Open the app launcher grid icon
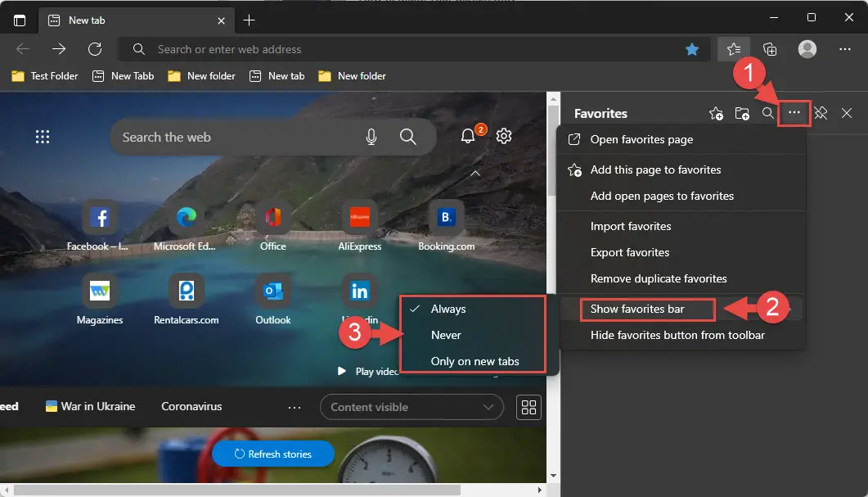This screenshot has width=868, height=497. point(43,137)
